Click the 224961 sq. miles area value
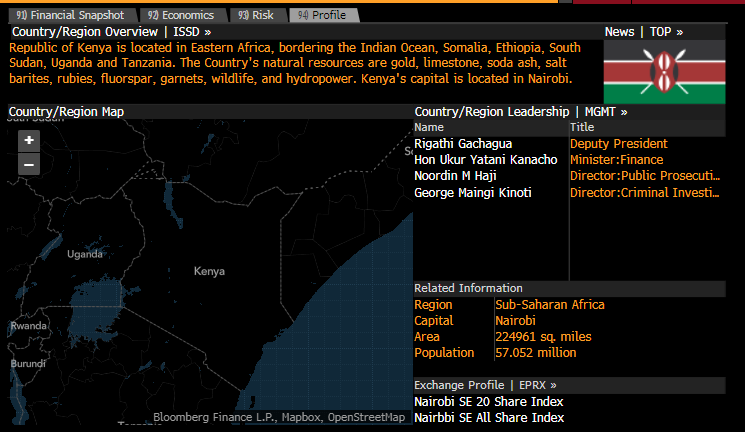 pos(544,337)
